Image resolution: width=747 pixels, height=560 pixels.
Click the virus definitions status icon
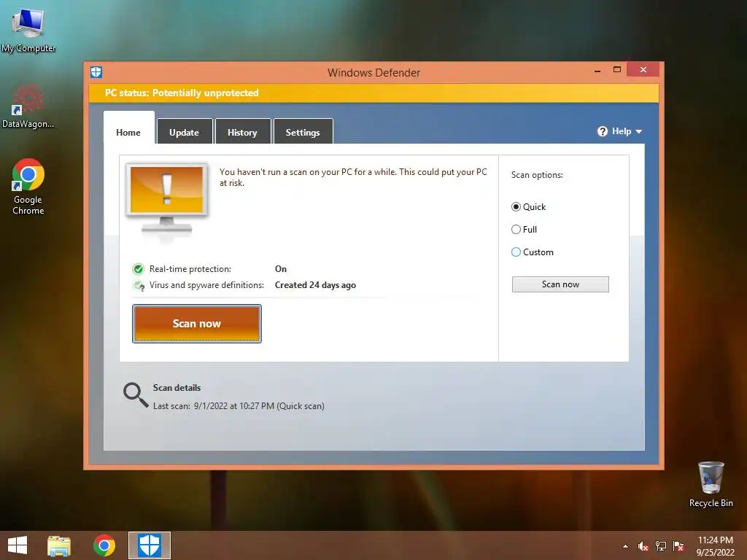[139, 285]
